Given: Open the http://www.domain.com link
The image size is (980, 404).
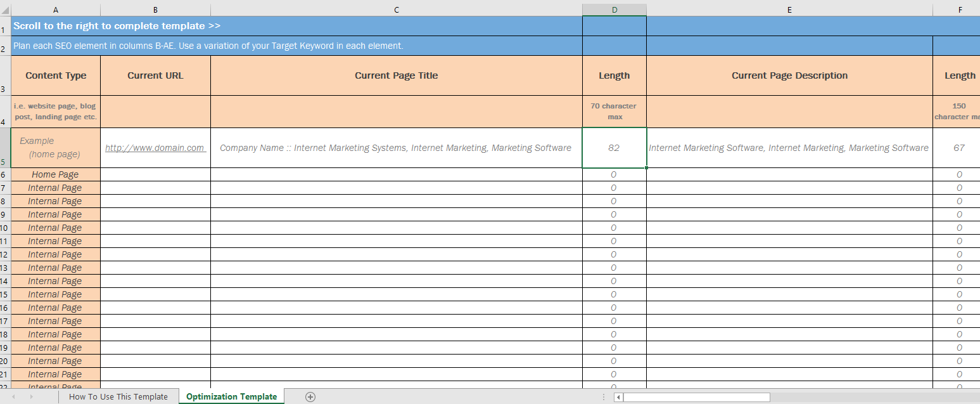Looking at the screenshot, I should pyautogui.click(x=155, y=148).
